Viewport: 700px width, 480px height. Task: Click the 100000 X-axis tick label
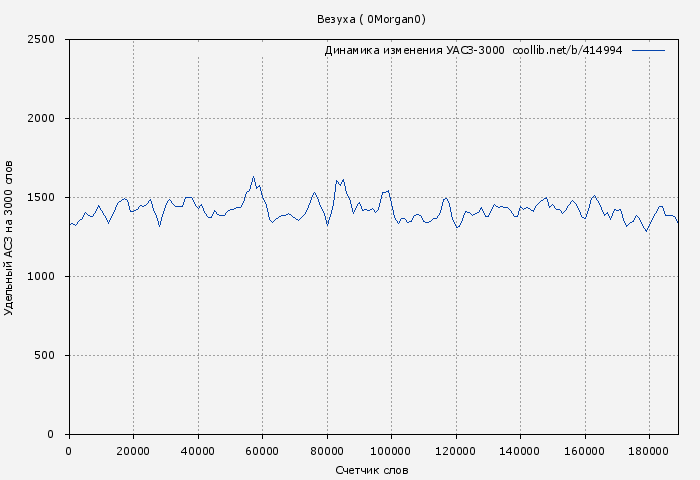tap(391, 452)
